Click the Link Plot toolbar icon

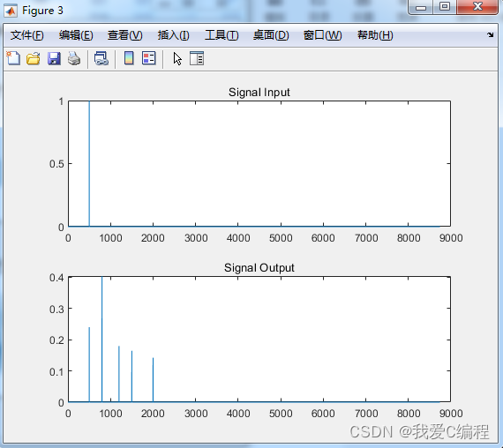click(x=101, y=59)
